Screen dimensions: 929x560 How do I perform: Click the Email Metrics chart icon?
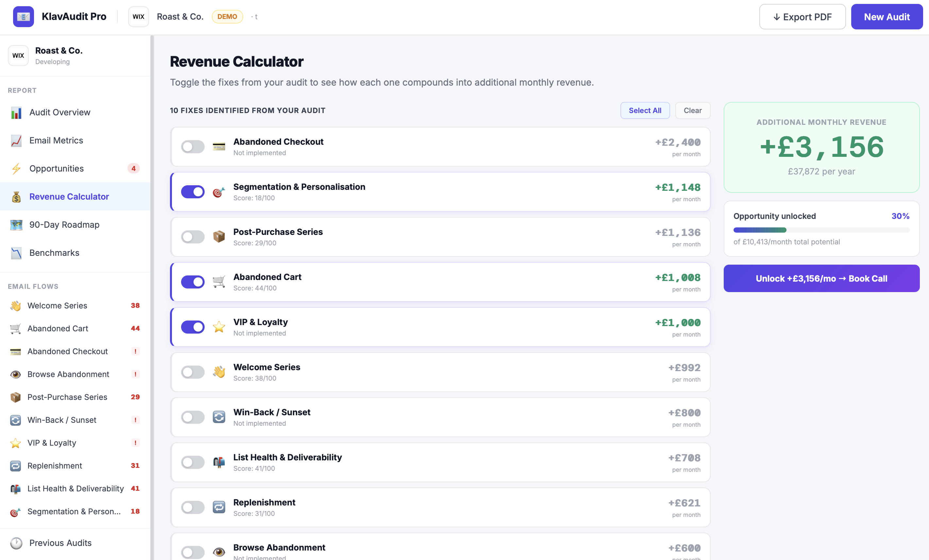pos(16,140)
